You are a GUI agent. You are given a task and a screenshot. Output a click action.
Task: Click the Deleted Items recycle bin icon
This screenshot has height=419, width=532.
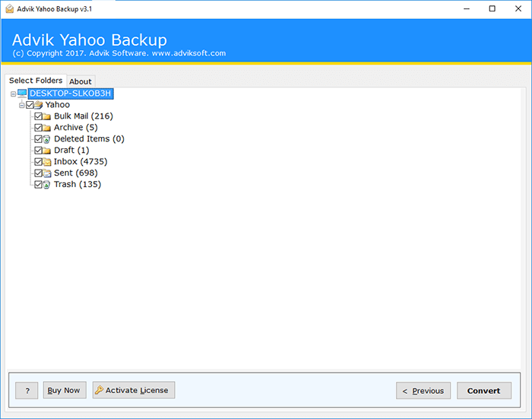tap(47, 139)
